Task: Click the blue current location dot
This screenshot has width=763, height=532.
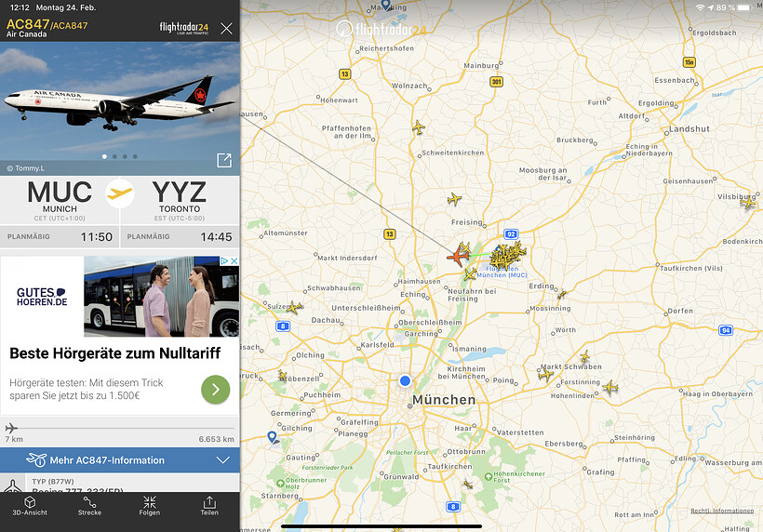Action: (x=405, y=380)
